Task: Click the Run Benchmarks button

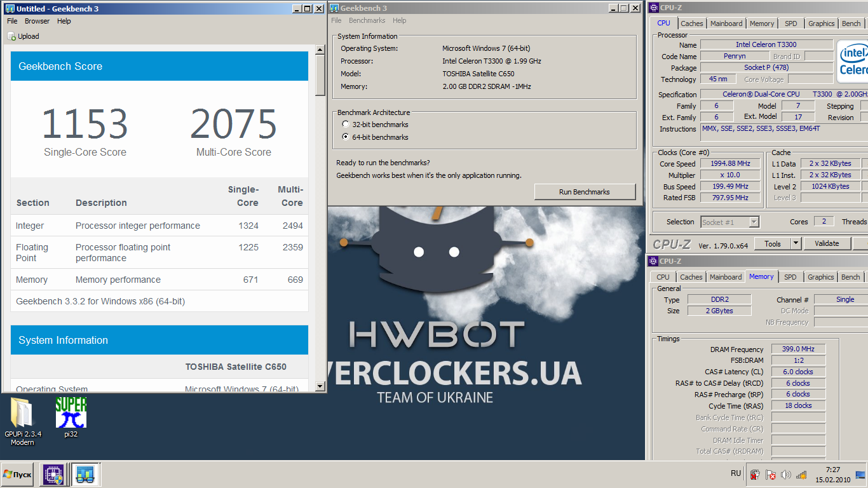Action: click(x=585, y=192)
